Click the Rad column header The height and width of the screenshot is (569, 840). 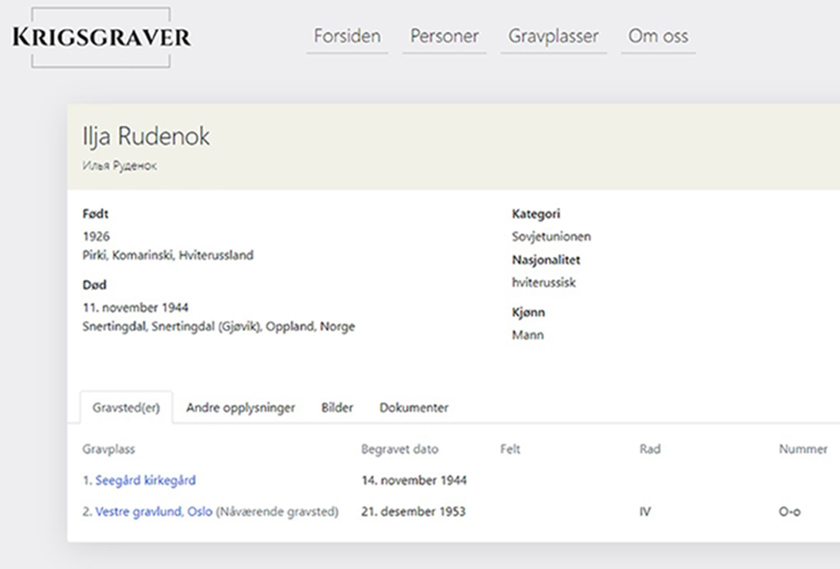pyautogui.click(x=650, y=449)
